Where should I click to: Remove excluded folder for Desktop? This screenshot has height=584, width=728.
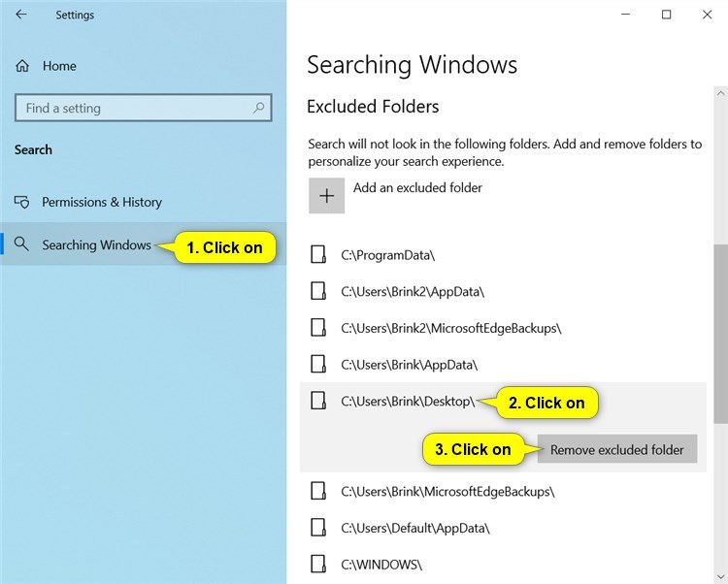coord(617,449)
